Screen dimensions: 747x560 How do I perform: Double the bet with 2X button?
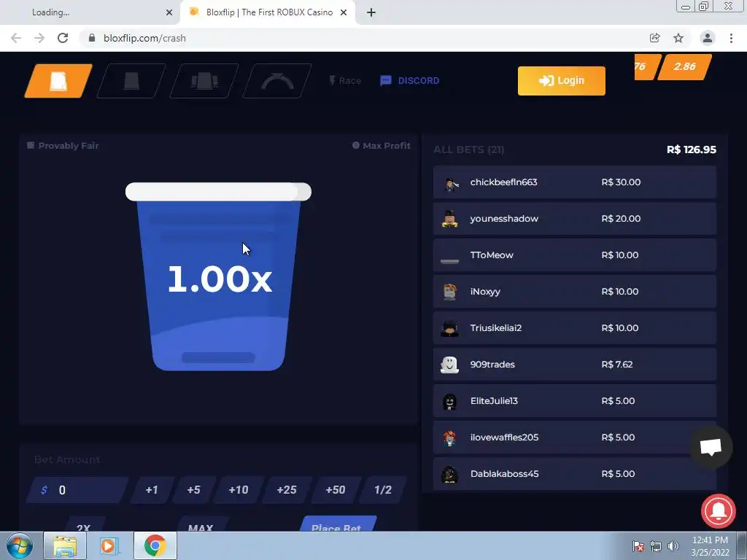tap(84, 524)
